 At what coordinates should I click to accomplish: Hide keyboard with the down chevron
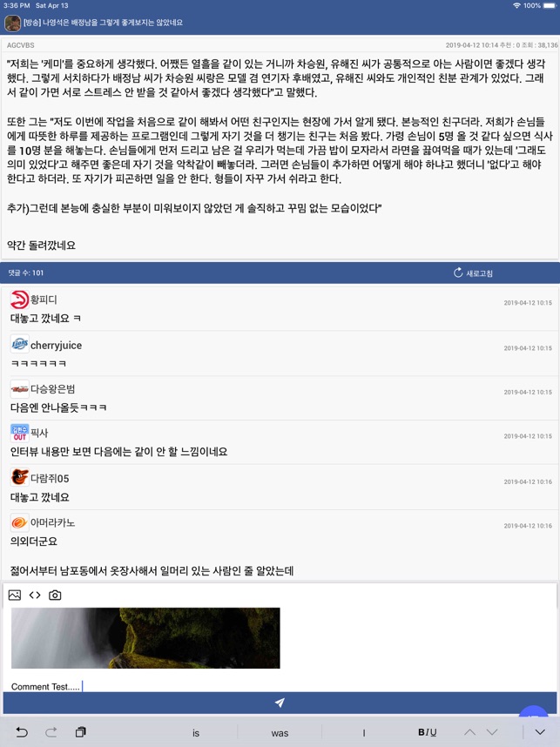[541, 732]
